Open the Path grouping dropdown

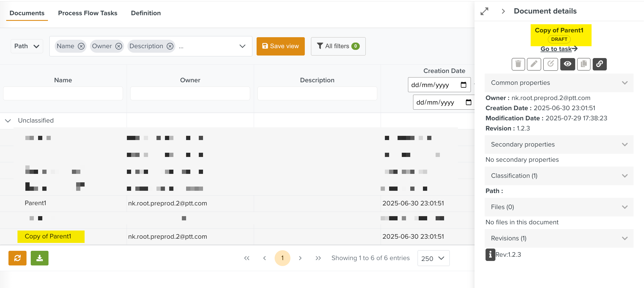pyautogui.click(x=27, y=46)
